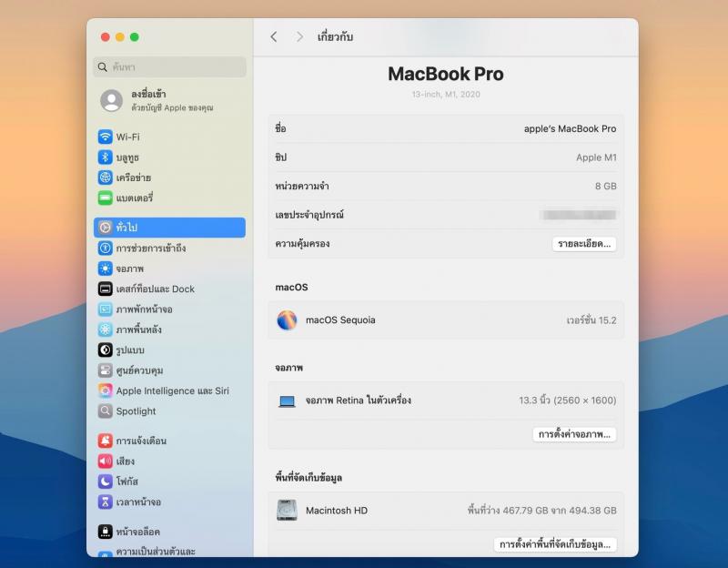Click the free space text "467.79 GB จาก 494.38 GB"

pyautogui.click(x=560, y=511)
